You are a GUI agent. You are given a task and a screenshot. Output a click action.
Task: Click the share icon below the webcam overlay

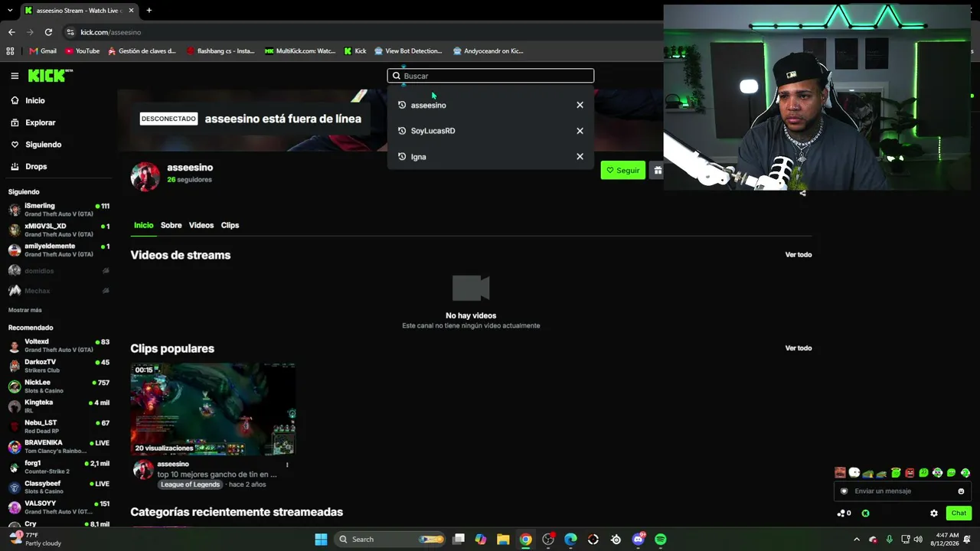pos(802,194)
